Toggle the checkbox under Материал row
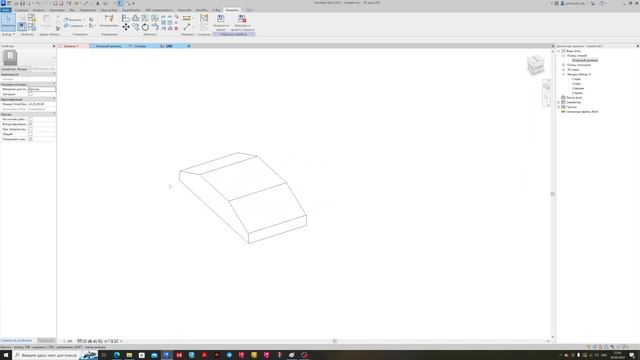The height and width of the screenshot is (360, 640). 30,94
